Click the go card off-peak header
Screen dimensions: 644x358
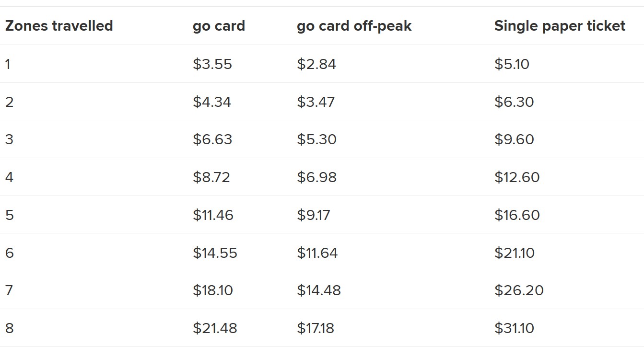(354, 26)
